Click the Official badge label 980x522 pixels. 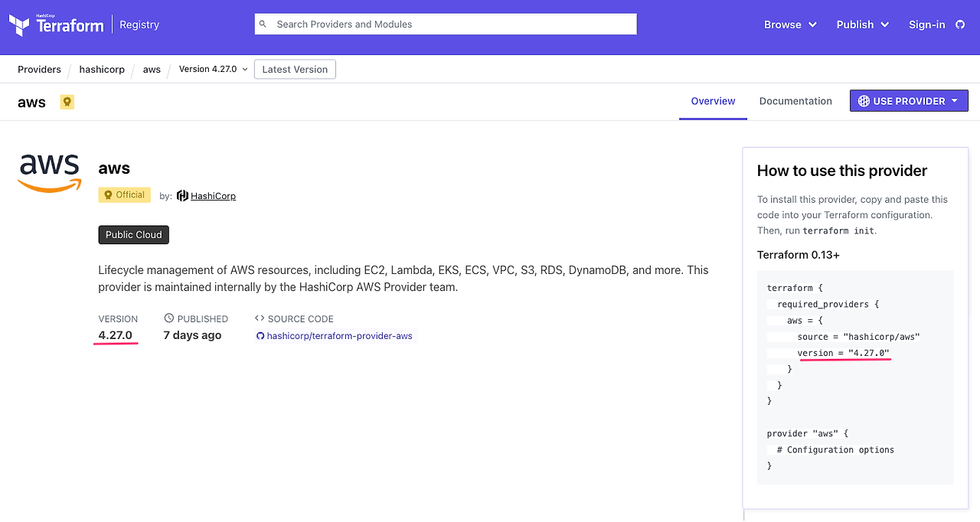125,195
